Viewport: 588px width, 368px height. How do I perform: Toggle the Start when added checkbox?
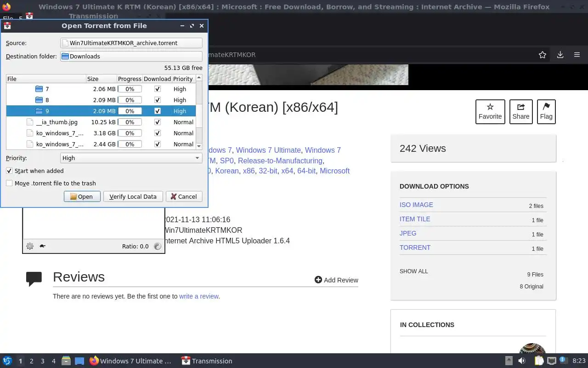point(9,171)
